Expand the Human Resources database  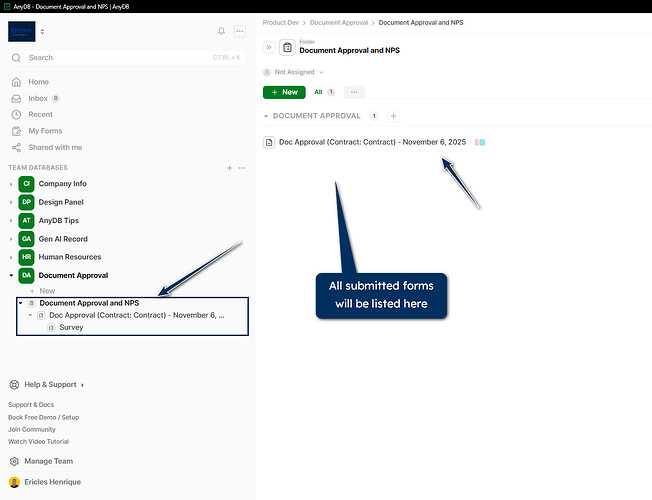tap(11, 257)
